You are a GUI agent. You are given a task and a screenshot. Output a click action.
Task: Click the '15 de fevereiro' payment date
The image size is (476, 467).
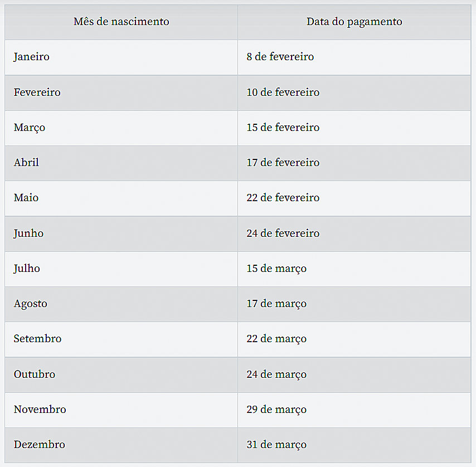(x=283, y=128)
